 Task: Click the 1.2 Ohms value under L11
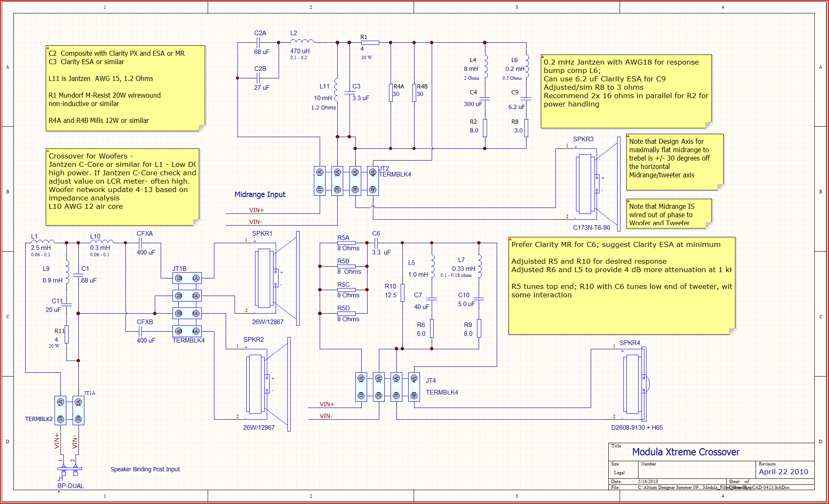pyautogui.click(x=323, y=108)
